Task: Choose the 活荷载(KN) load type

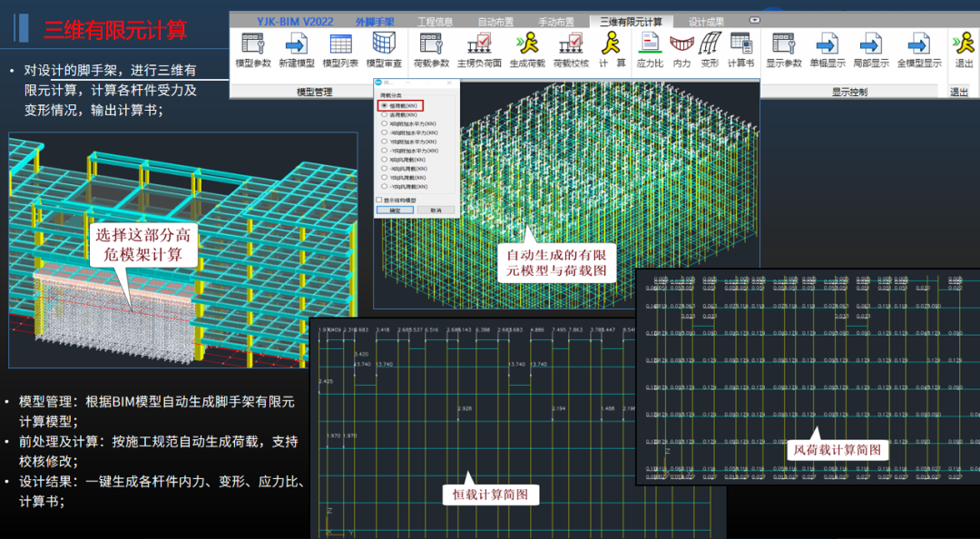Action: tap(384, 115)
